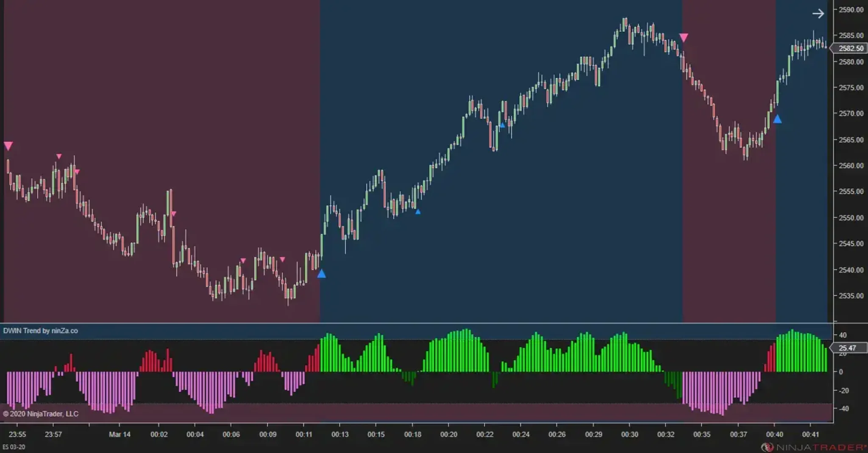Click the Mar 14 date label on time axis

click(x=120, y=434)
